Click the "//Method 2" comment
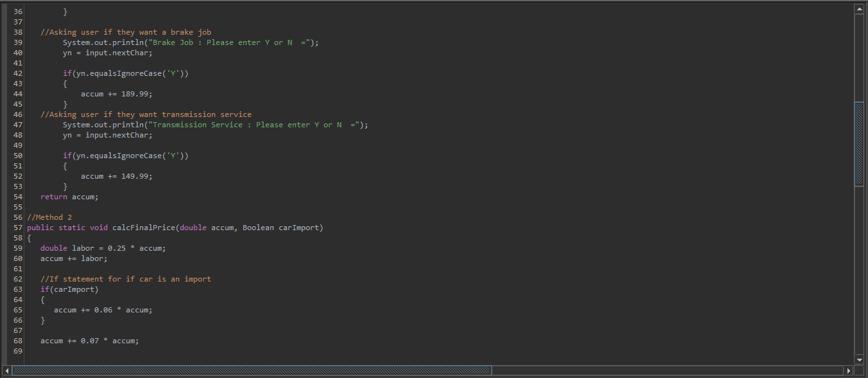 49,217
